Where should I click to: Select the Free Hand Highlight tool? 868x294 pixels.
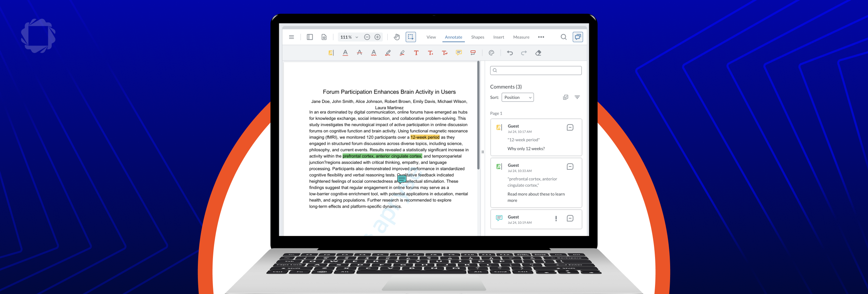pyautogui.click(x=402, y=53)
